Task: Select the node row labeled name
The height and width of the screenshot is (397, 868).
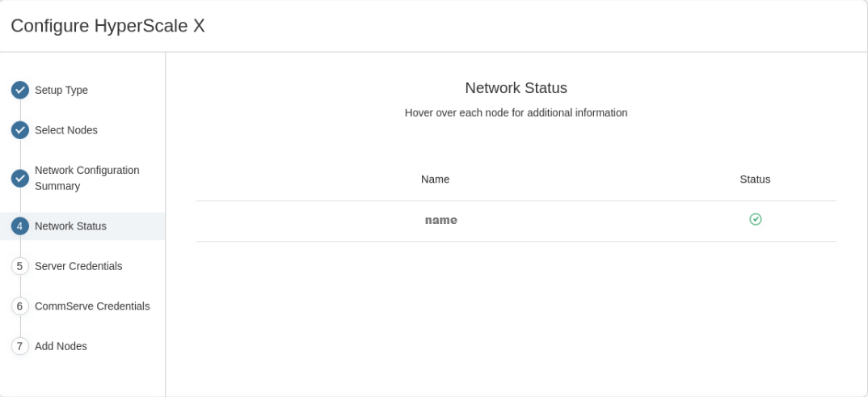Action: 440,220
